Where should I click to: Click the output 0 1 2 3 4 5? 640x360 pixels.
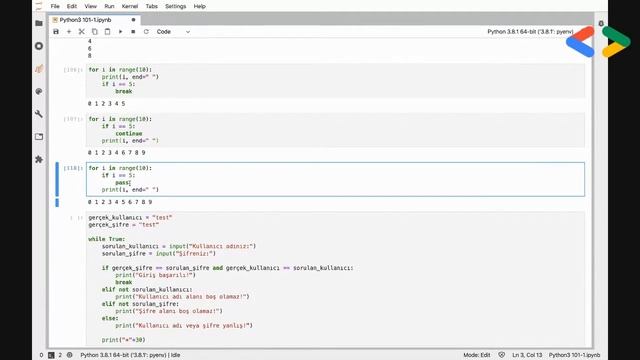[107, 104]
